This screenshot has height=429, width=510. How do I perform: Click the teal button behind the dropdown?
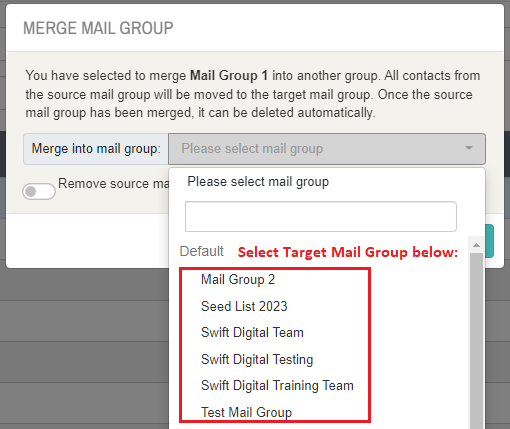pyautogui.click(x=489, y=241)
